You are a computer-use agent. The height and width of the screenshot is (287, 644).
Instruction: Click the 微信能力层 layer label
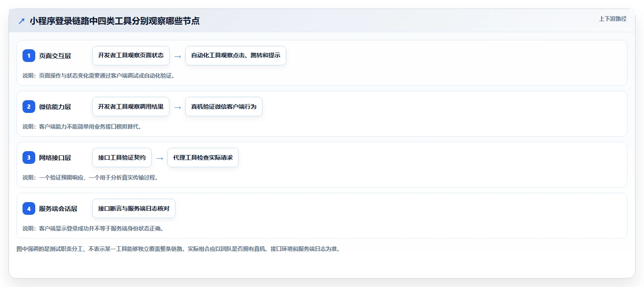(55, 107)
